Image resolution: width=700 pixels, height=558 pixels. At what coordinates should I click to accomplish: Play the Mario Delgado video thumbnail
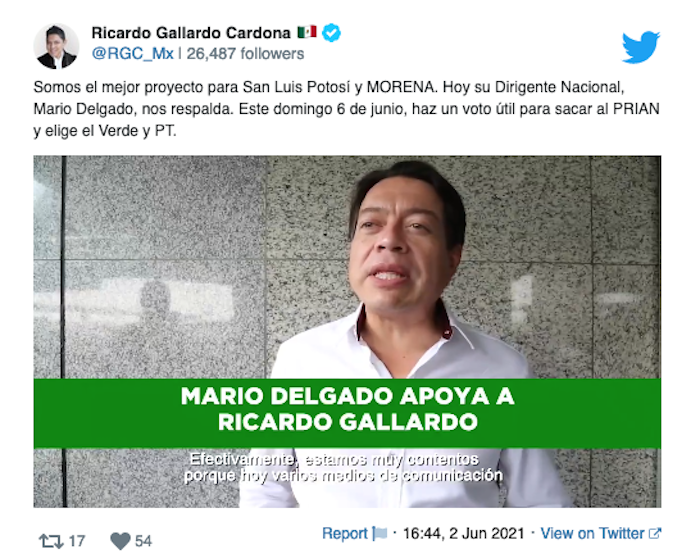pos(347,331)
